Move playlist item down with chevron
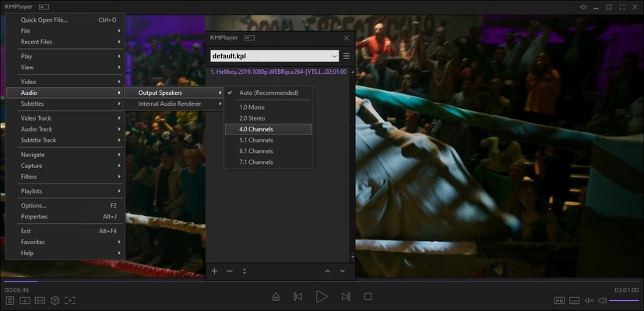The height and width of the screenshot is (311, 644). 342,271
